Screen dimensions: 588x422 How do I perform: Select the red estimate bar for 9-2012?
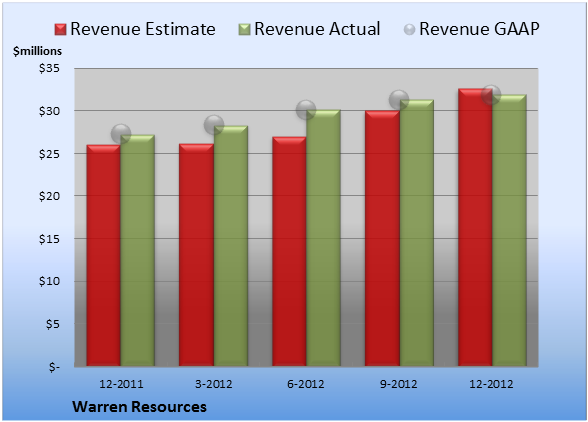[382, 238]
